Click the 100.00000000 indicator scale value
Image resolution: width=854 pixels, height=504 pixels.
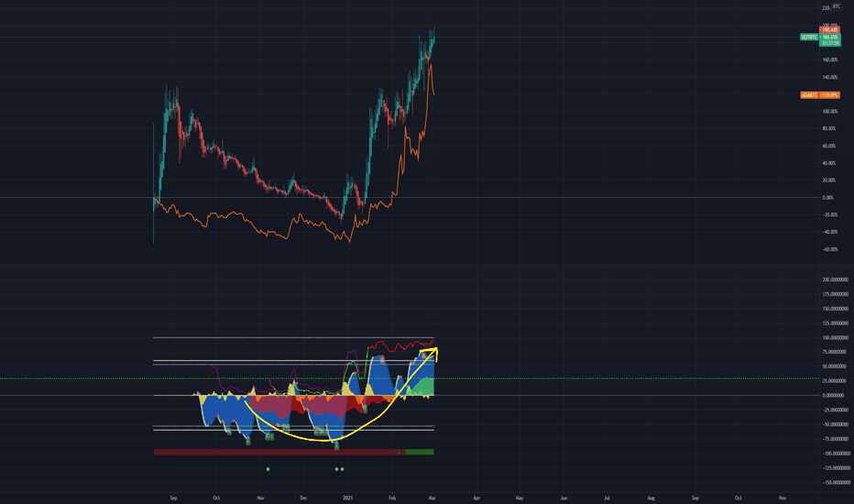tap(835, 338)
